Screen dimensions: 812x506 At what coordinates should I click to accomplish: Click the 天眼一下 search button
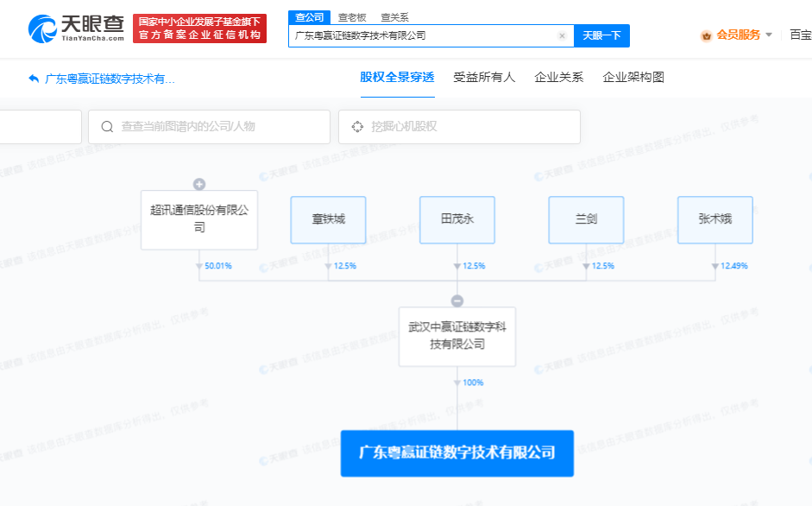tap(601, 35)
